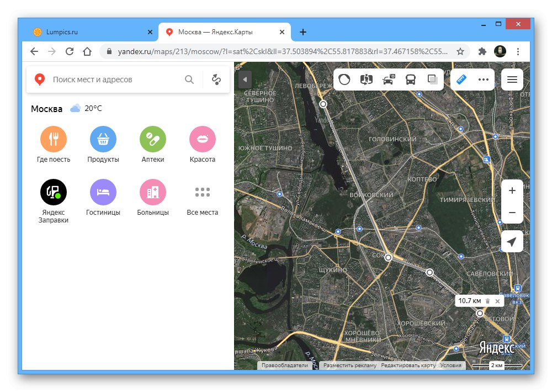Screen dimensions: 552x392
Task: Select the "Где поесть" category icon
Action: (x=54, y=140)
